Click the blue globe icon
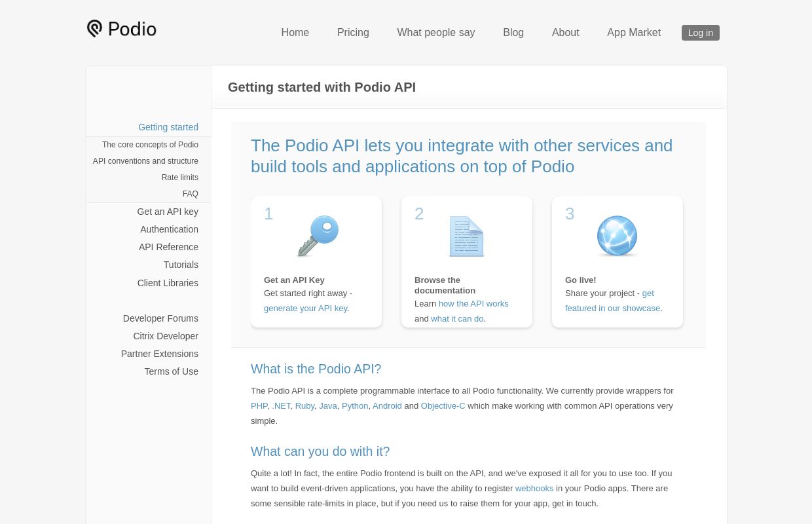The width and height of the screenshot is (812, 524). pos(617,236)
